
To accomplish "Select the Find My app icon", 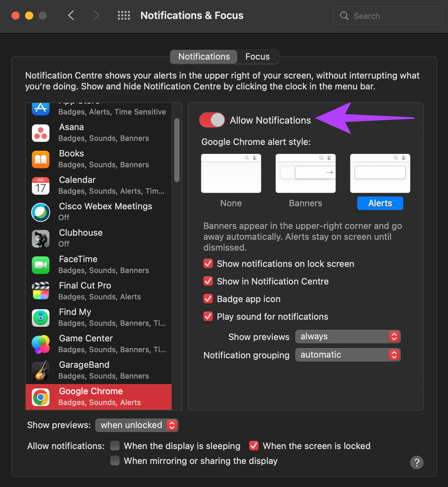I will (x=41, y=318).
